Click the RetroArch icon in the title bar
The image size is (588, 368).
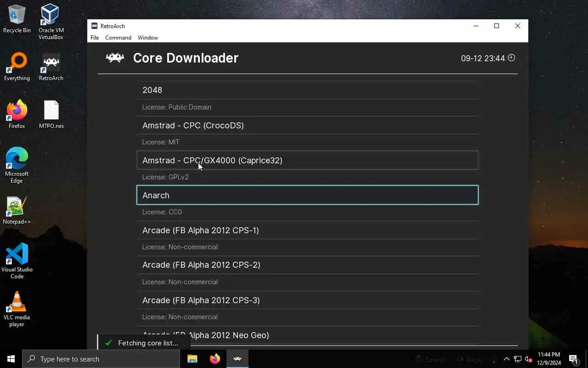tap(94, 26)
